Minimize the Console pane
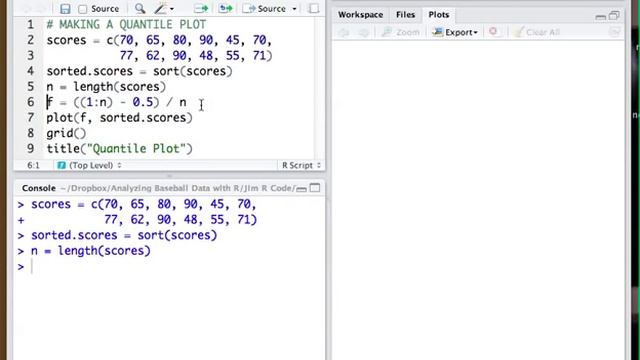The height and width of the screenshot is (360, 640). pyautogui.click(x=301, y=189)
